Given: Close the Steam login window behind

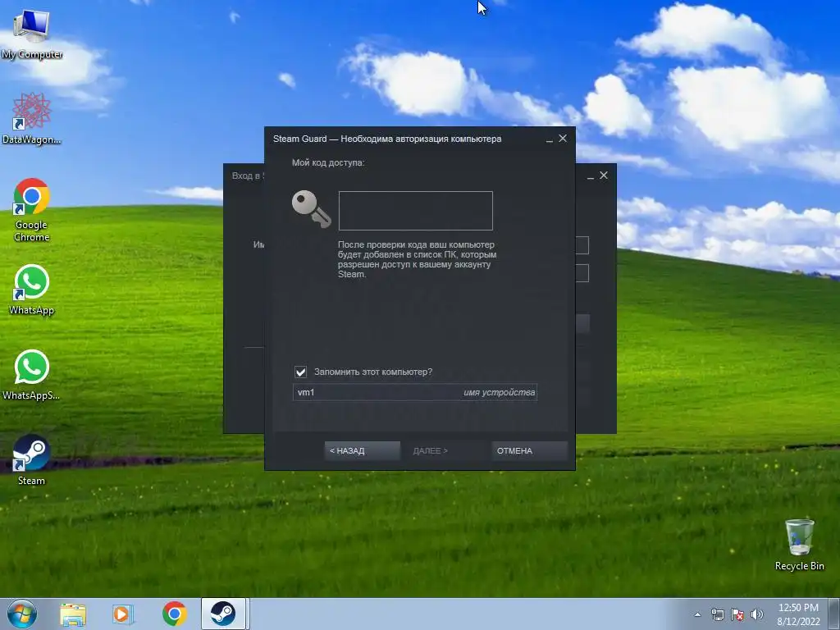Looking at the screenshot, I should point(604,176).
